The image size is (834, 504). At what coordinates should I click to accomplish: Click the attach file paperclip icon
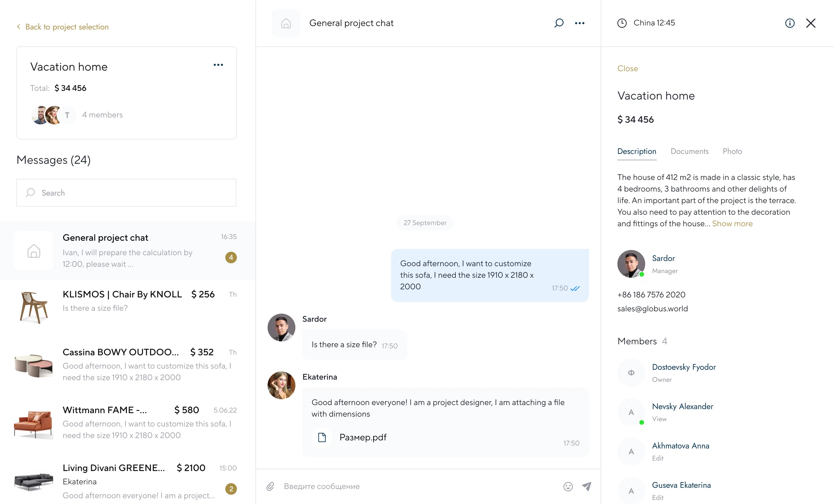click(x=270, y=486)
